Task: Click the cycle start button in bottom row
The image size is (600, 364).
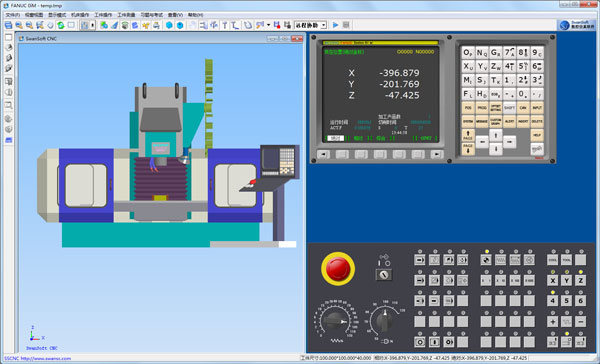Action: 434,342
